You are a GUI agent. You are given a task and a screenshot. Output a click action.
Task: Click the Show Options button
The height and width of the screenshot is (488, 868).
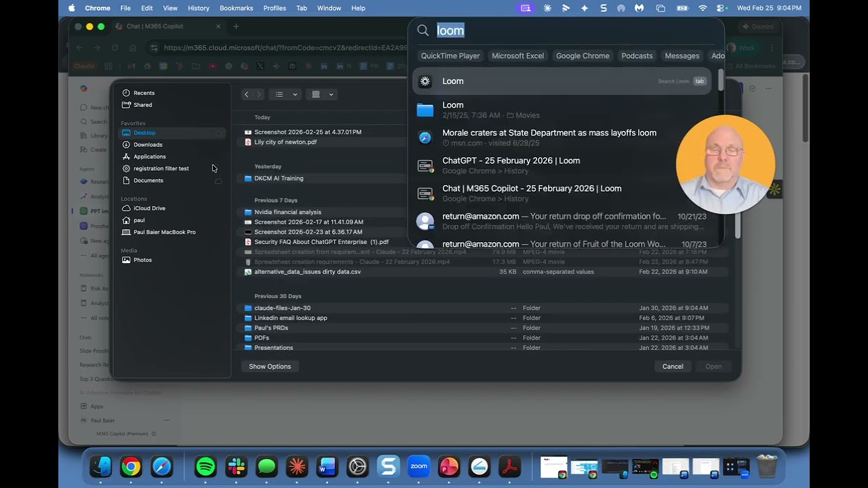coord(270,367)
